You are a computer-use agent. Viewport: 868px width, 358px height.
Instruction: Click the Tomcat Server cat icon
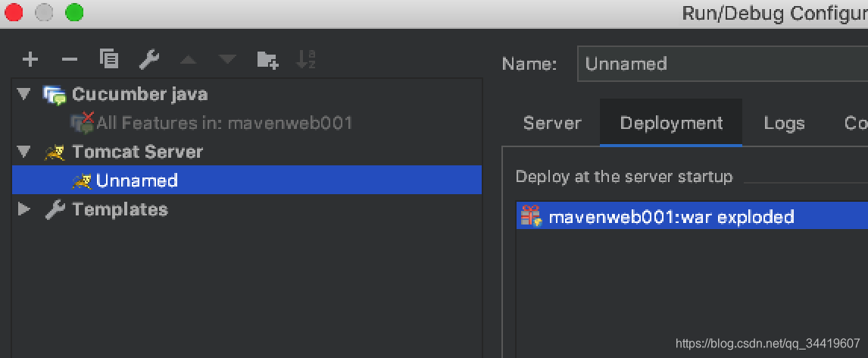click(55, 152)
